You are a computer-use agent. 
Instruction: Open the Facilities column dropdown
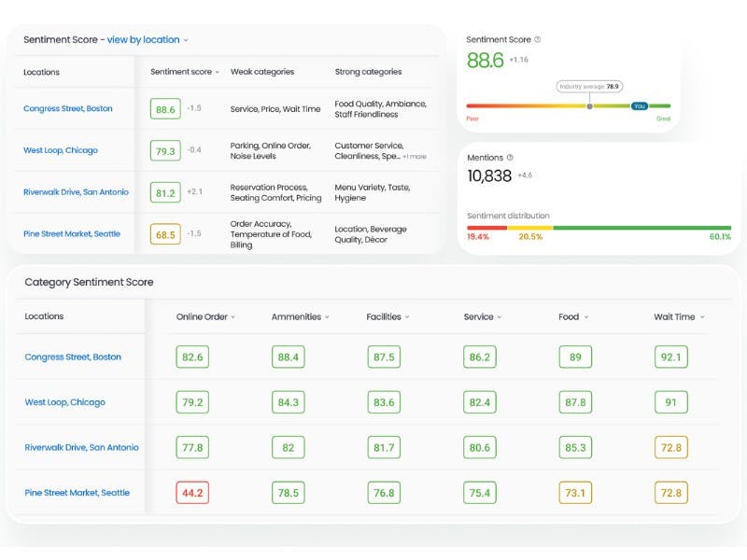(388, 317)
